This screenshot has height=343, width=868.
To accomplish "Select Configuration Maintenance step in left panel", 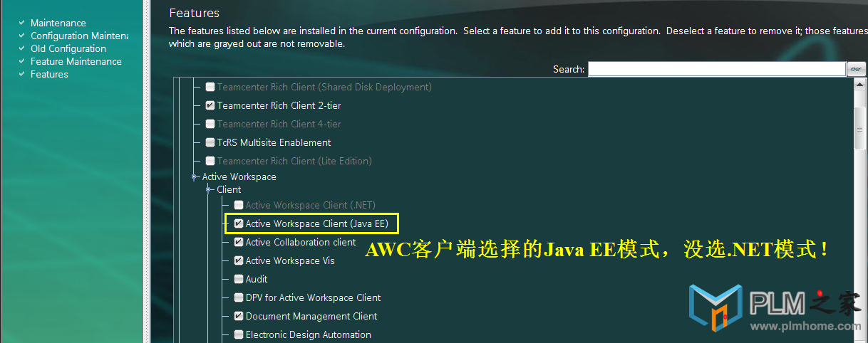I will [79, 36].
